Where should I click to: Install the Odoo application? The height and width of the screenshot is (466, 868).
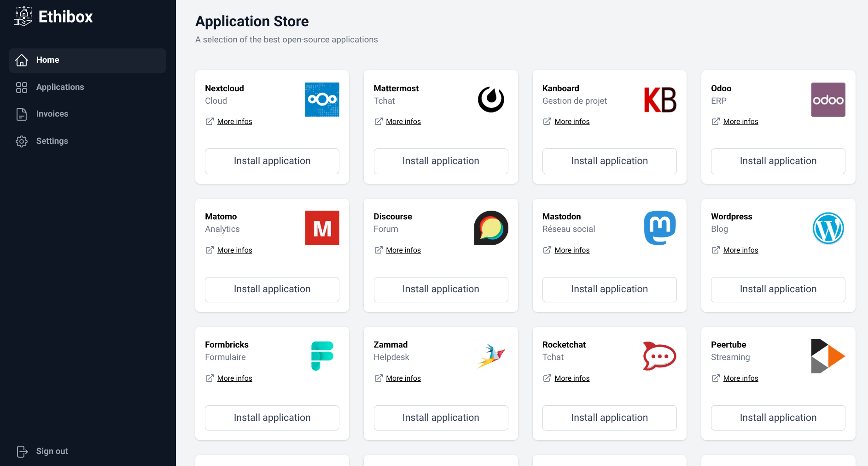[778, 161]
